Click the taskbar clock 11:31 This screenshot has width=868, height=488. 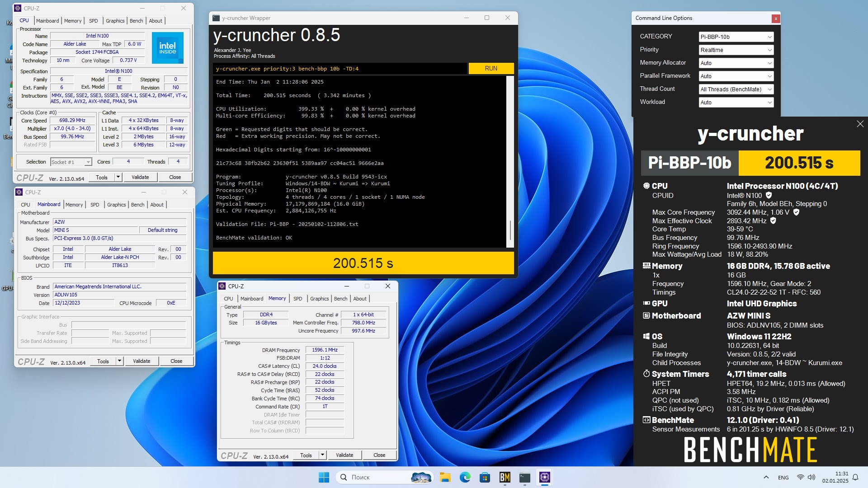835,477
